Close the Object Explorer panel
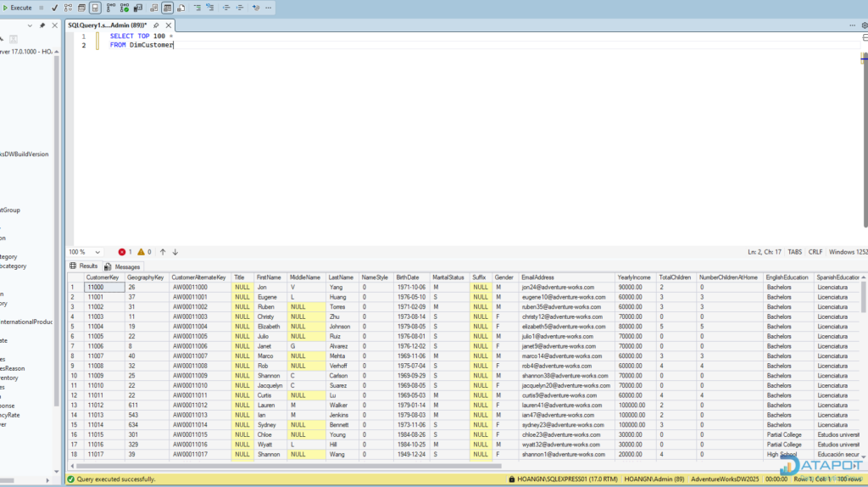868x487 pixels. pyautogui.click(x=54, y=25)
